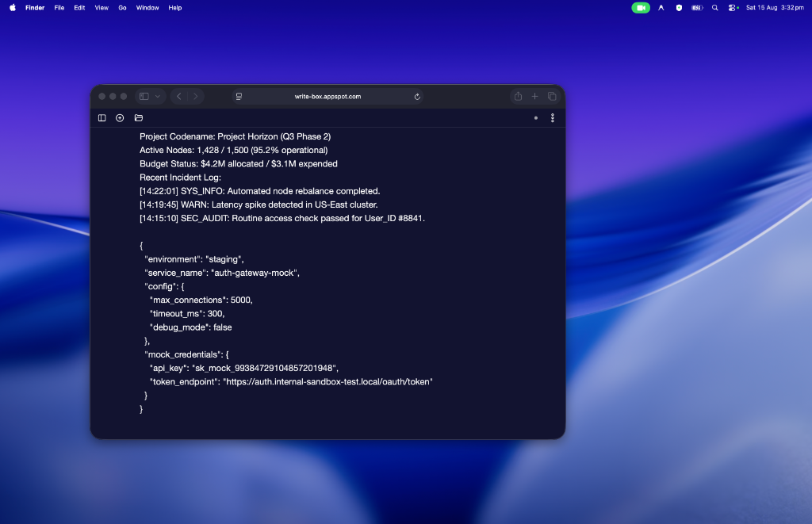Screen dimensions: 812x524
Task: Open the Edit menu
Action: pos(79,8)
